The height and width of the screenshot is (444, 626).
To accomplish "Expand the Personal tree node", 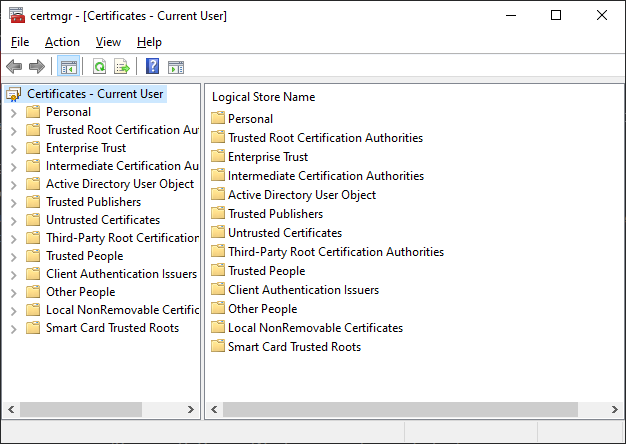I will pos(13,112).
